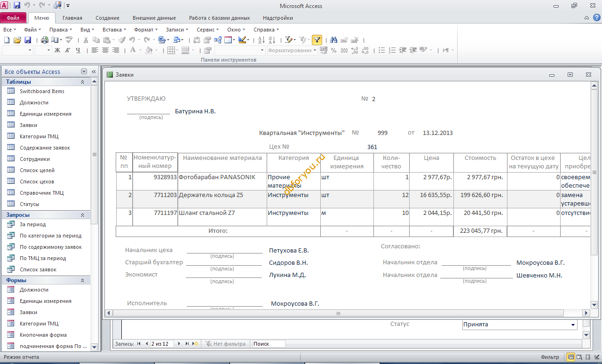Image resolution: width=602 pixels, height=364 pixels.
Task: Switch to Работа с базами данных tab
Action: (x=219, y=18)
